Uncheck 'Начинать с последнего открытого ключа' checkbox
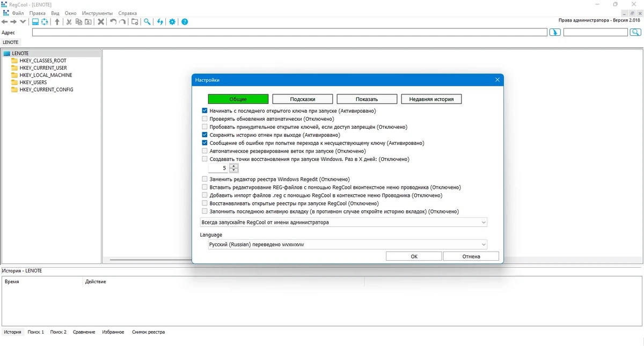Screen dimensions: 644x346 [204, 111]
